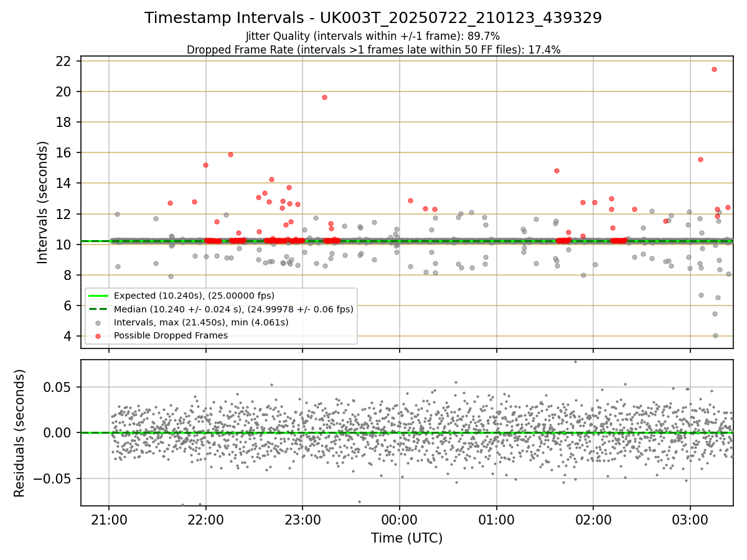The image size is (747, 560).
Task: Click the 'Intervals, max (21.450s), min (4.061s)' legend entry
Action: [x=200, y=322]
